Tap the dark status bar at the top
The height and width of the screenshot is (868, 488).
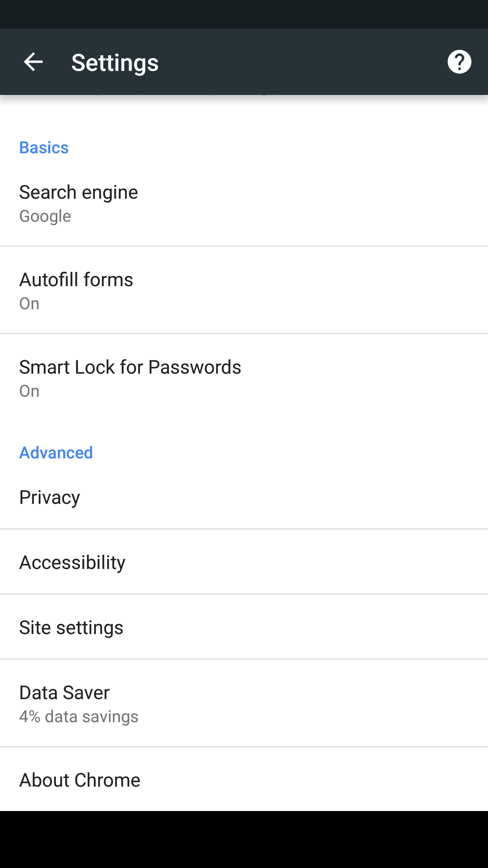pos(244,14)
